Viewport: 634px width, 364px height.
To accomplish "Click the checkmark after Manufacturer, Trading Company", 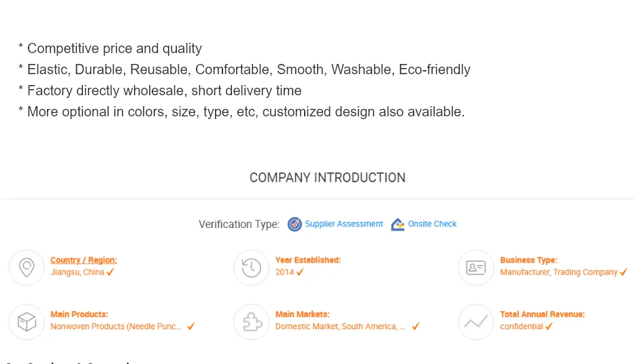I will pos(624,272).
